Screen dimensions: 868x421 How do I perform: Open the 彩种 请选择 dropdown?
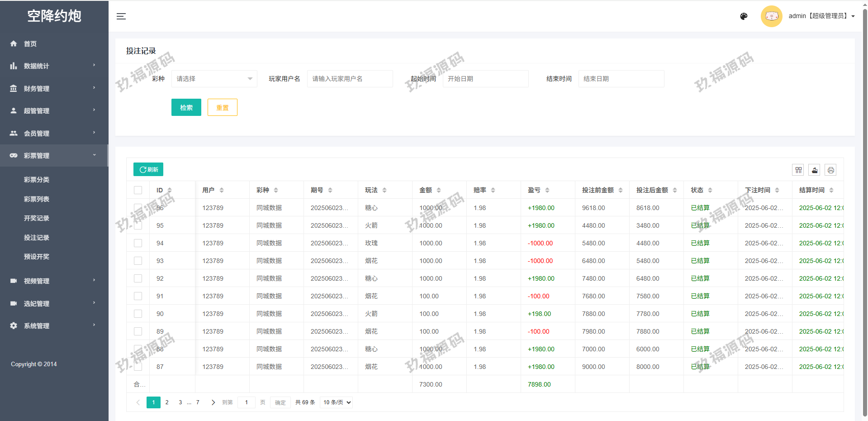[214, 79]
